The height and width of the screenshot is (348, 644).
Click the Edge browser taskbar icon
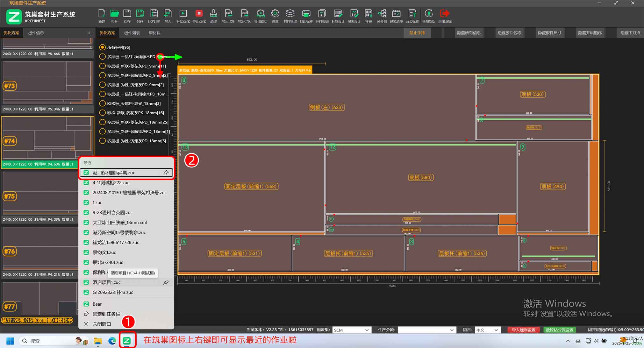pyautogui.click(x=112, y=341)
